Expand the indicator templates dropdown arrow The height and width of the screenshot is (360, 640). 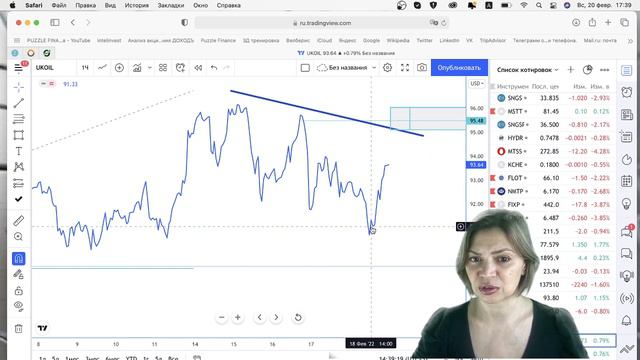tap(150, 68)
